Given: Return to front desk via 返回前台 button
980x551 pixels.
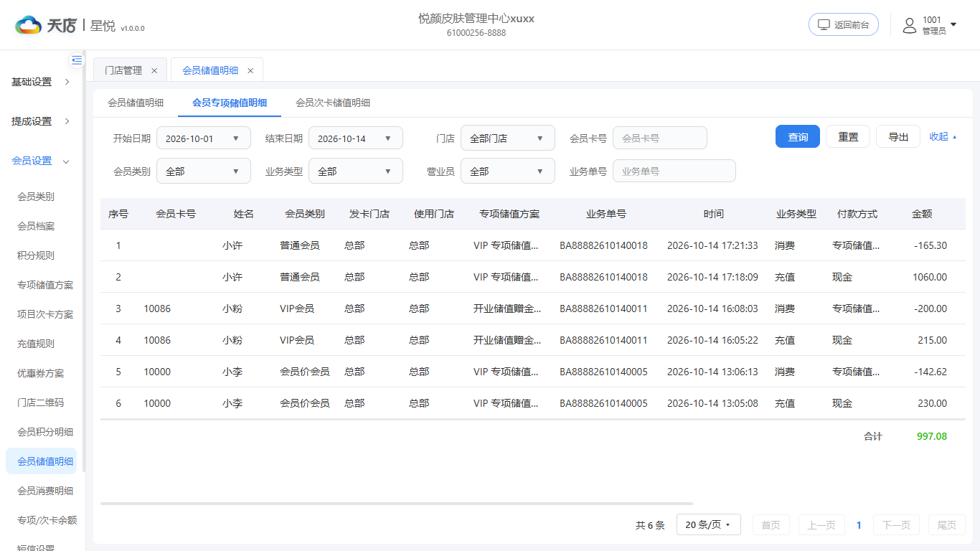Looking at the screenshot, I should coord(844,24).
